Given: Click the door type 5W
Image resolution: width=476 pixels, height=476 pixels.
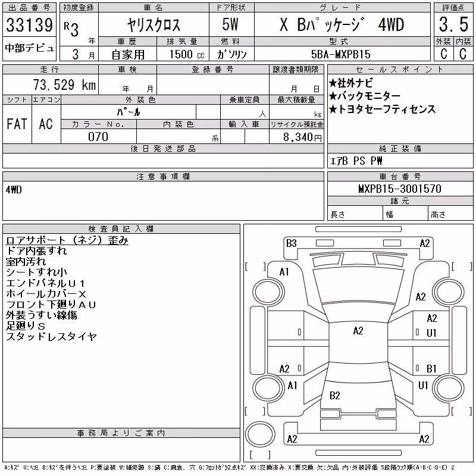Looking at the screenshot, I should [x=230, y=24].
